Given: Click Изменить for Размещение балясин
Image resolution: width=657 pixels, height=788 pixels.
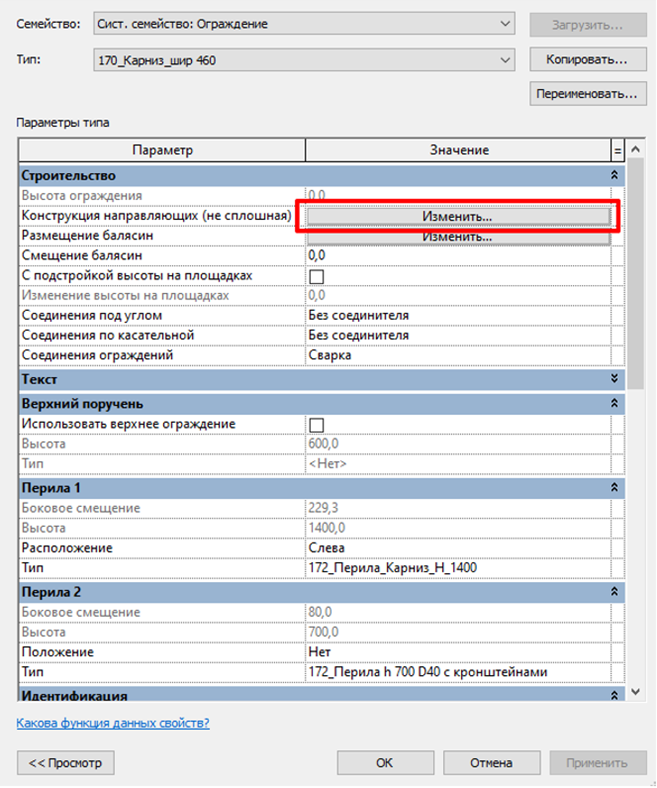Looking at the screenshot, I should click(458, 237).
